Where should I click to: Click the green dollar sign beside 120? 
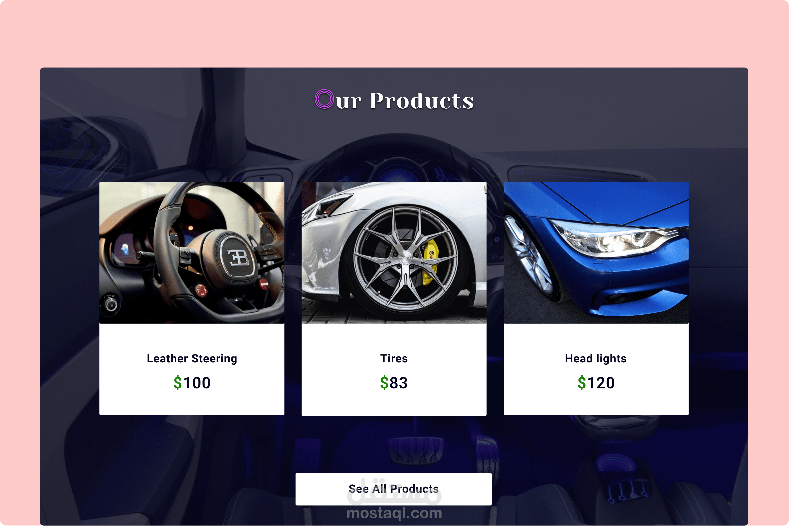click(x=581, y=383)
